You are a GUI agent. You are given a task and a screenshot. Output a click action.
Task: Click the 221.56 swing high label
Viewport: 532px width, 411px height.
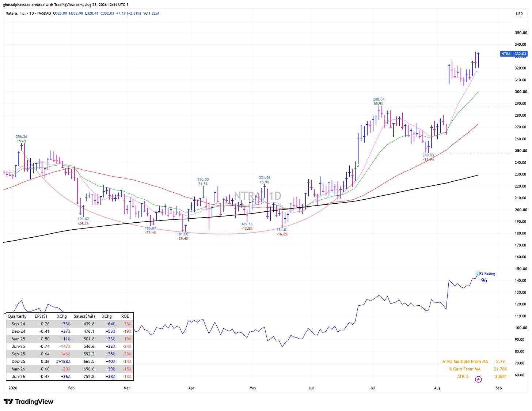[265, 178]
